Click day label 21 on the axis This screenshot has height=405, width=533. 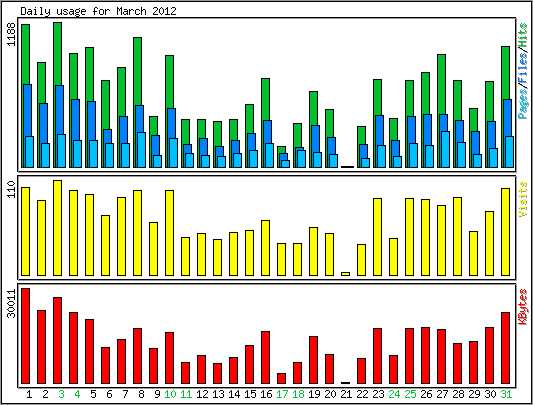point(346,394)
